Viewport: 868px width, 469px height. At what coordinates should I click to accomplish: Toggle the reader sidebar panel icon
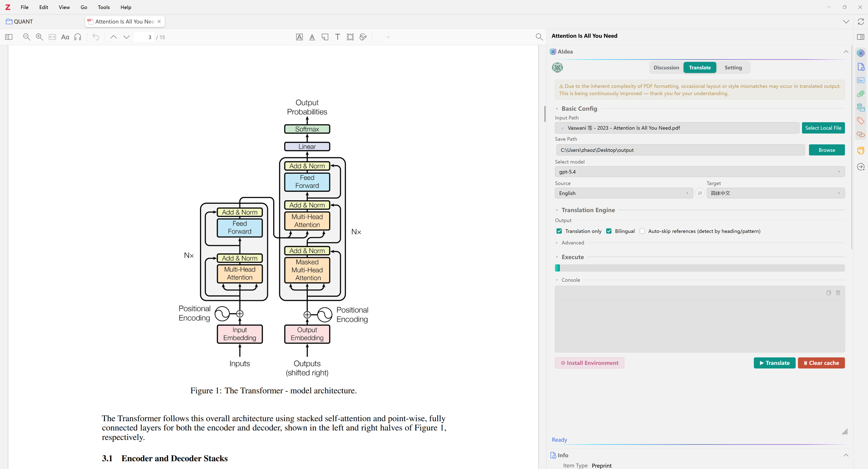click(x=9, y=37)
